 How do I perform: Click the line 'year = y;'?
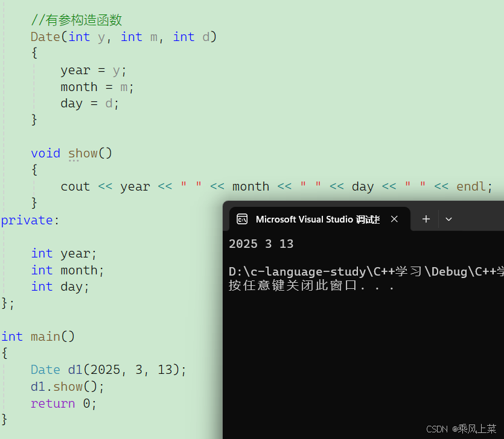(x=94, y=71)
